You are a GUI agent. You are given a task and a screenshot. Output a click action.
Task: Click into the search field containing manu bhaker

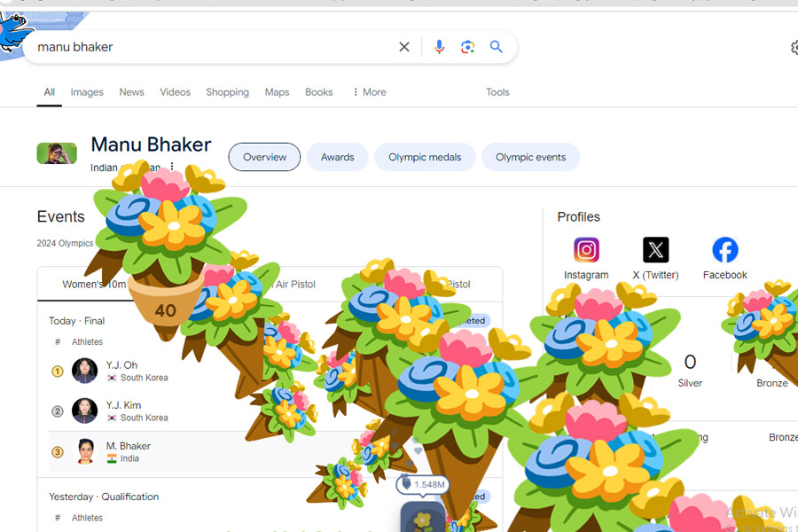(x=214, y=47)
